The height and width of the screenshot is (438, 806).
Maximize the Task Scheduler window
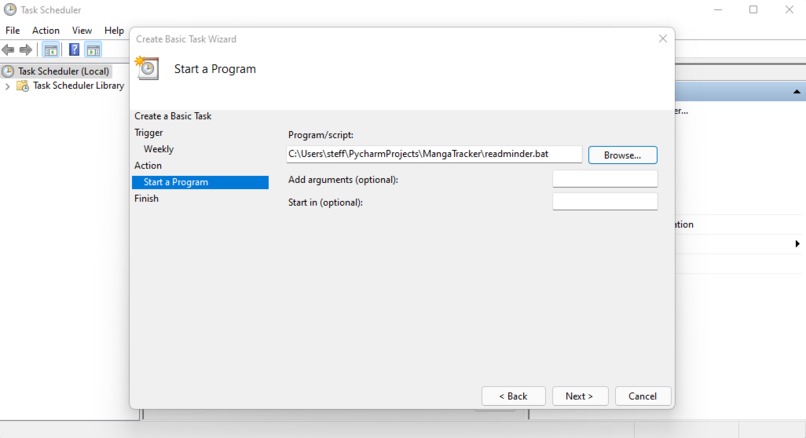tap(753, 10)
